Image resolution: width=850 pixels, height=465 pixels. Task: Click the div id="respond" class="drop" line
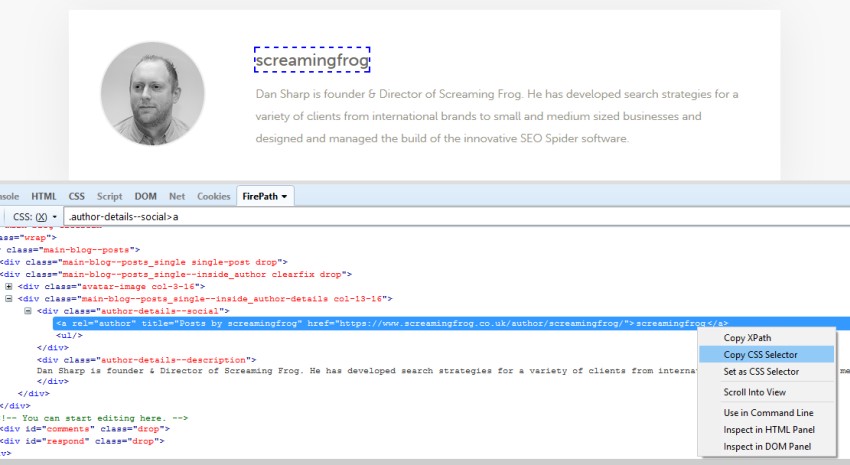pos(82,441)
